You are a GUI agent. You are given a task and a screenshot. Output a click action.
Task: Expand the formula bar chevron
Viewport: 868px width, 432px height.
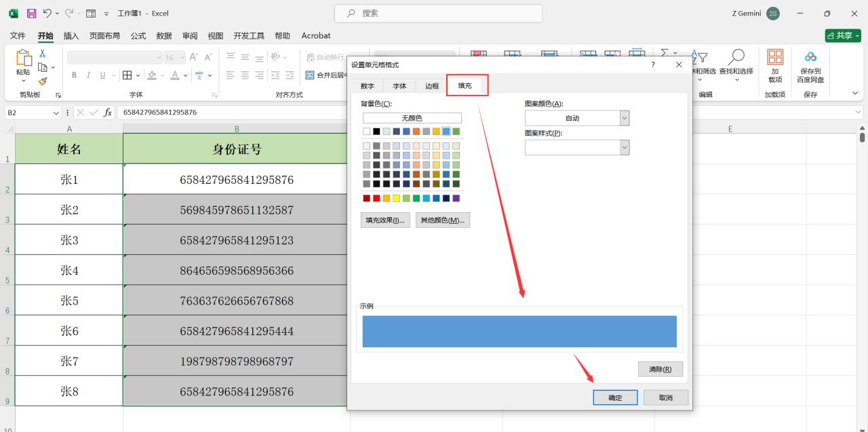pos(859,113)
